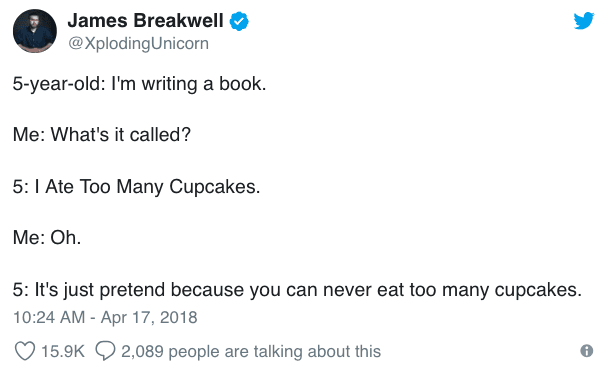Click the 'Apr 17, 2018' date text
This screenshot has width=613, height=369.
coord(149,317)
